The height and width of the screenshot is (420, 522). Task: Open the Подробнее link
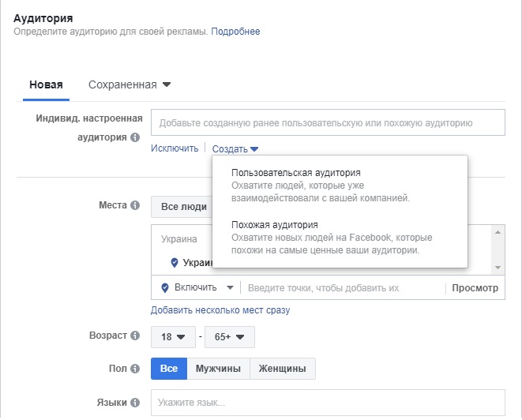(235, 32)
